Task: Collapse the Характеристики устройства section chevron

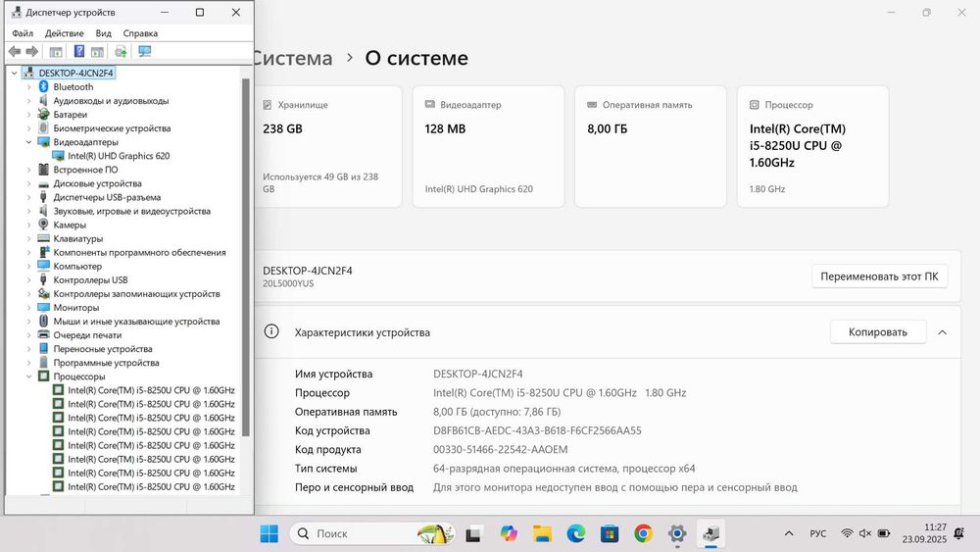Action: [x=943, y=332]
